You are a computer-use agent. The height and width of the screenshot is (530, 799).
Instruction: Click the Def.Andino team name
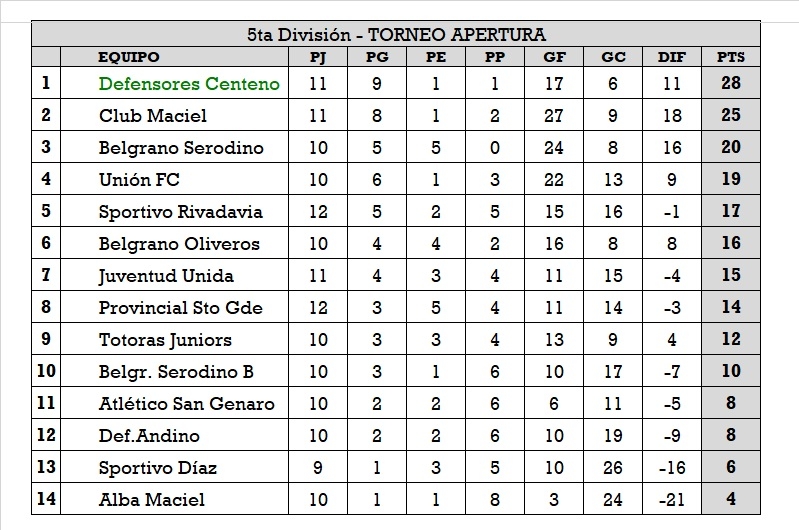pyautogui.click(x=149, y=436)
